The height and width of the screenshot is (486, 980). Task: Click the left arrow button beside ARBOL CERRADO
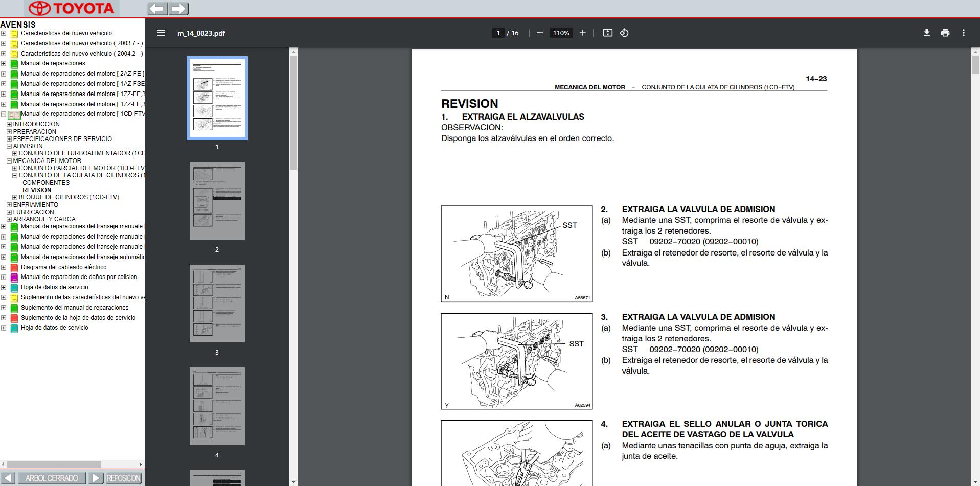point(8,478)
